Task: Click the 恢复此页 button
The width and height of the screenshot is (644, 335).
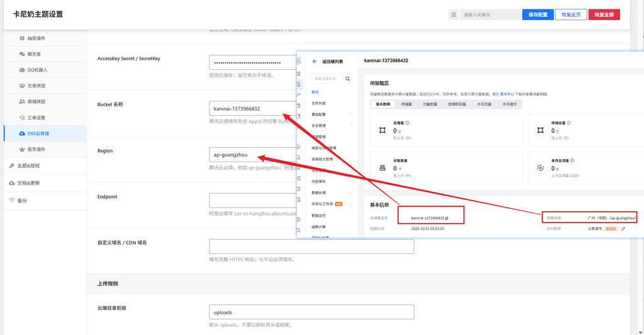Action: click(571, 15)
